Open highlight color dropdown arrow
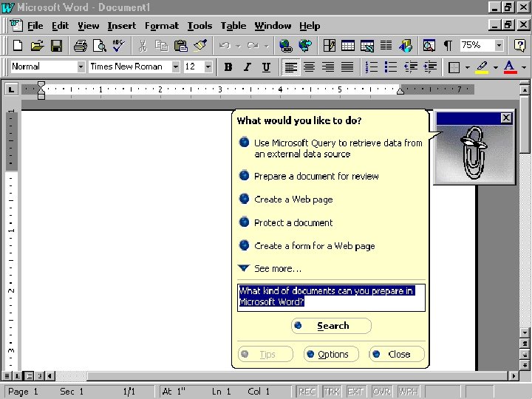532x399 pixels. click(496, 67)
